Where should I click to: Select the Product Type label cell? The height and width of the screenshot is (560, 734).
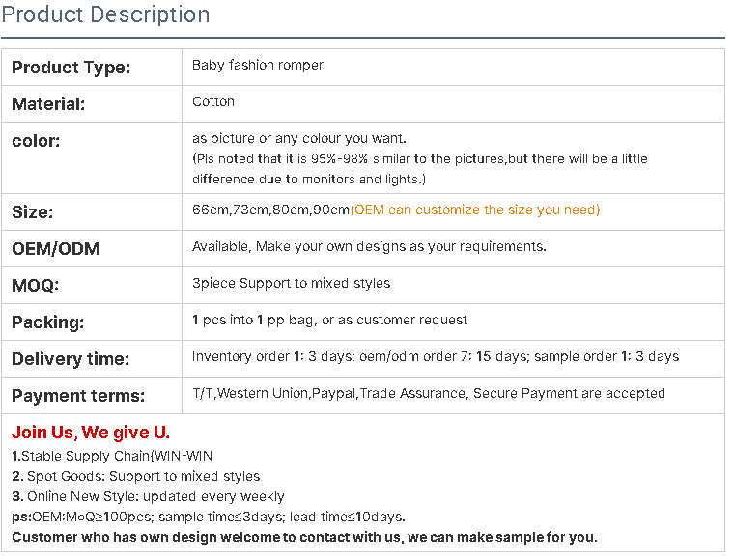pyautogui.click(x=92, y=68)
